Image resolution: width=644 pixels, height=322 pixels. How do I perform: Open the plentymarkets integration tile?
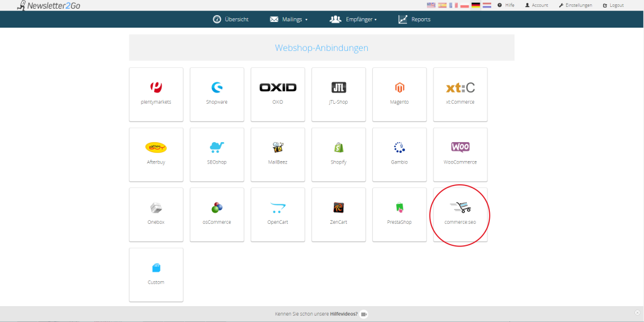[x=156, y=94]
